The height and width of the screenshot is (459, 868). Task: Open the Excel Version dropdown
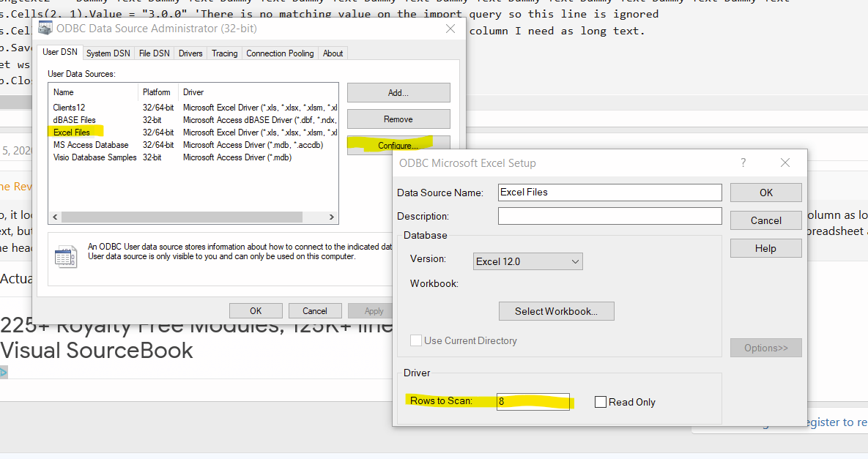527,261
